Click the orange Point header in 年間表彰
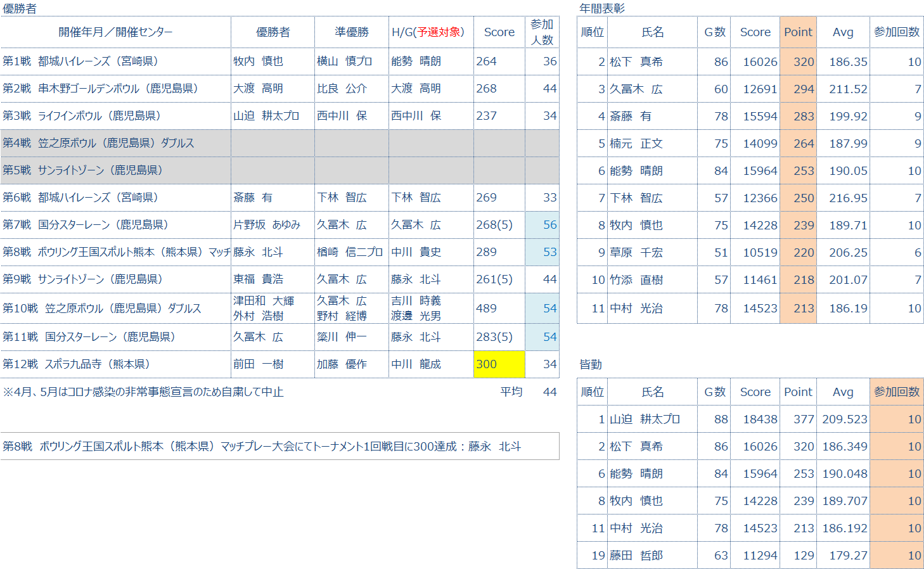 [798, 32]
